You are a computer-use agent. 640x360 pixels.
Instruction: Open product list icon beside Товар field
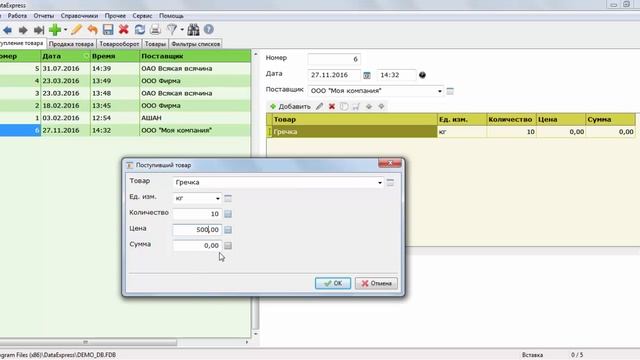[x=390, y=182]
